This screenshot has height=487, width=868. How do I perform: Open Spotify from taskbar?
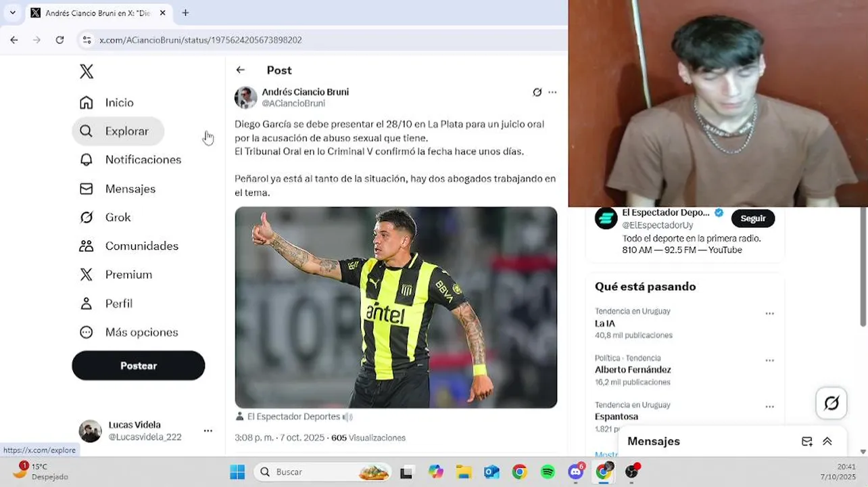tap(548, 472)
